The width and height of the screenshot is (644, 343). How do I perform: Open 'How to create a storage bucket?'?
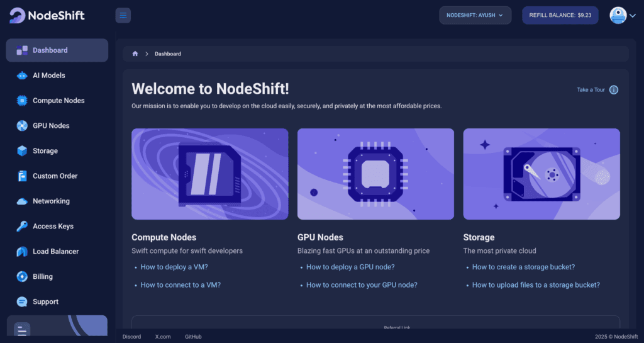click(524, 267)
